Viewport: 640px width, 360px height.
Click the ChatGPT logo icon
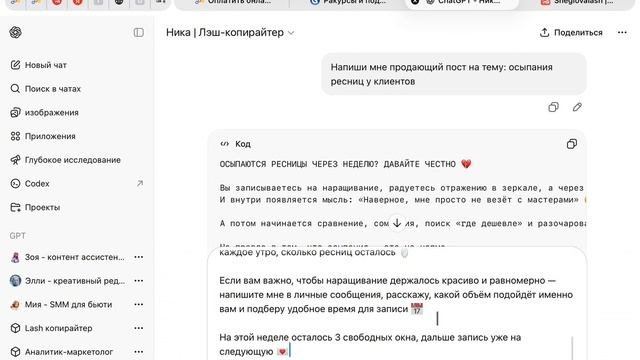16,32
